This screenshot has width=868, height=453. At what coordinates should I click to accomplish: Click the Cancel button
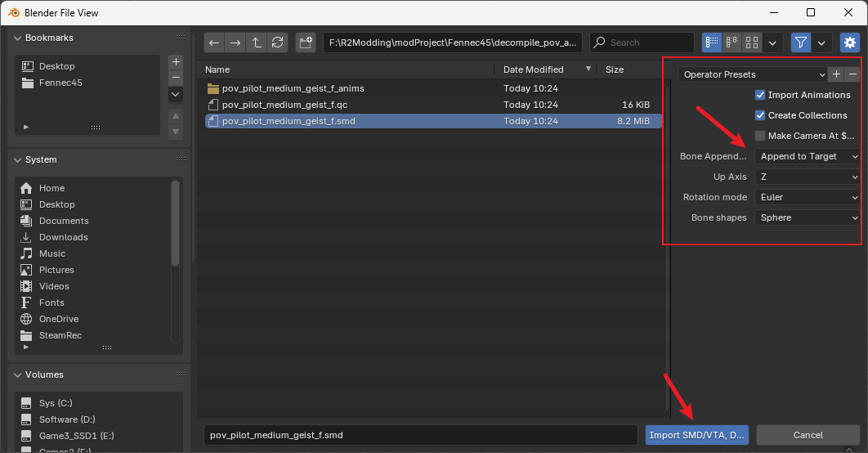tap(808, 435)
